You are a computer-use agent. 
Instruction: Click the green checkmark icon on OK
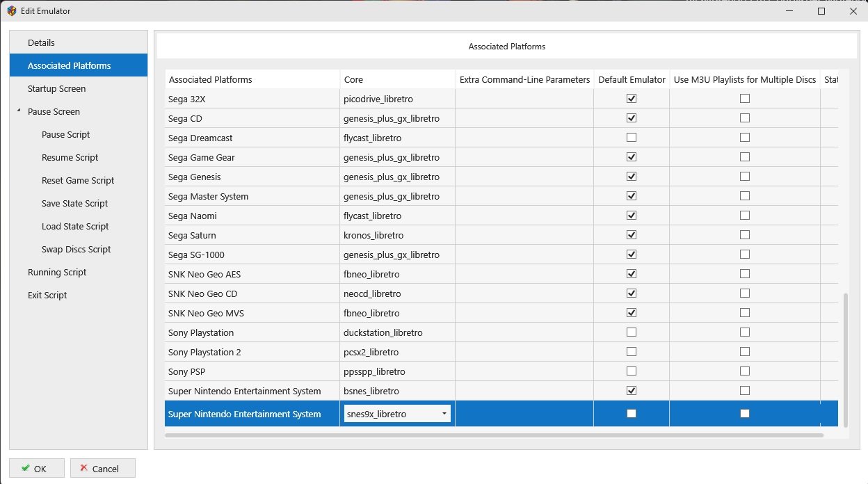[26, 469]
